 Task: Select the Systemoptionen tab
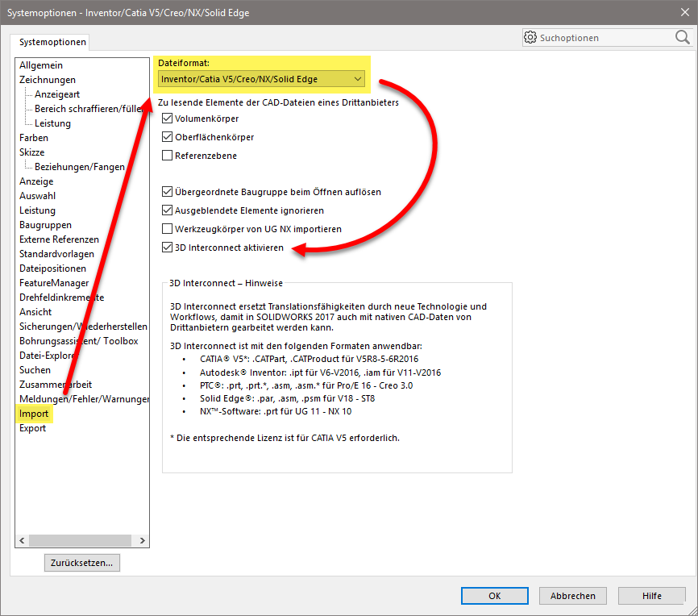tap(52, 42)
